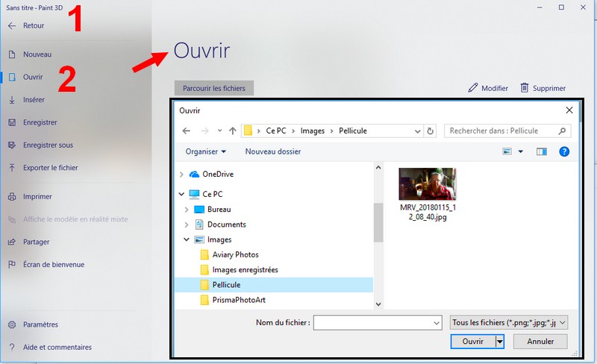Click the Aide et commentaires question icon

(x=12, y=348)
